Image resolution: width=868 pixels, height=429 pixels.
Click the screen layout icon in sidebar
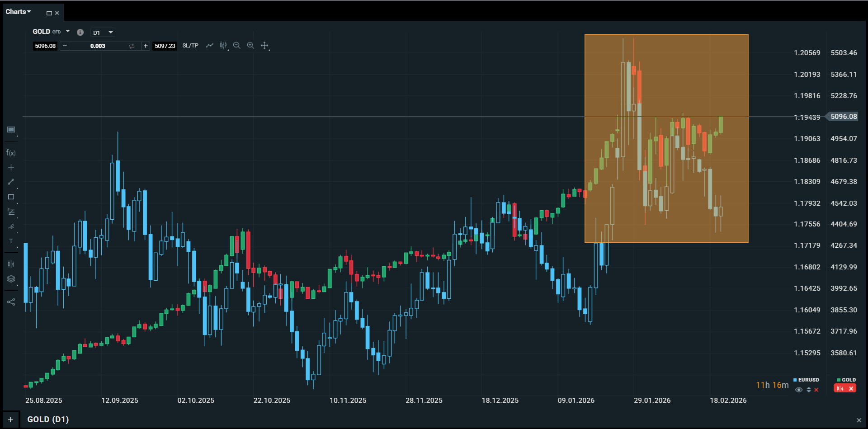click(11, 130)
